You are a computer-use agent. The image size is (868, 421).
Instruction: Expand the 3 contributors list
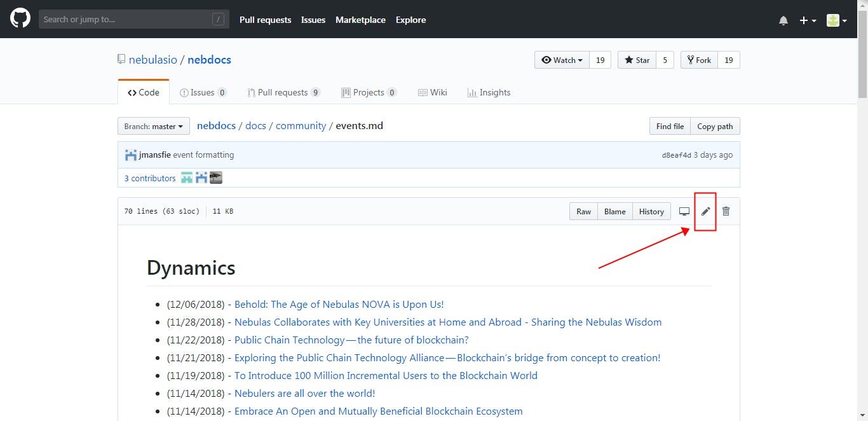coord(150,178)
